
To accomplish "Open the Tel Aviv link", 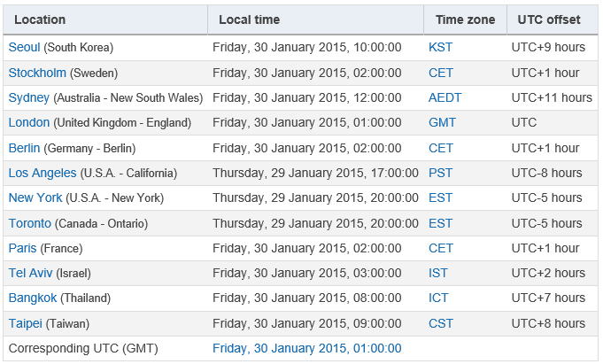I will tap(30, 273).
